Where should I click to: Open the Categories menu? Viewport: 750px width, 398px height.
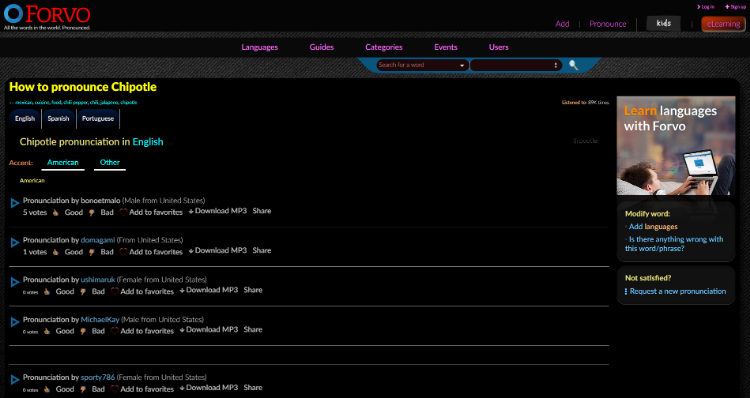pos(384,47)
